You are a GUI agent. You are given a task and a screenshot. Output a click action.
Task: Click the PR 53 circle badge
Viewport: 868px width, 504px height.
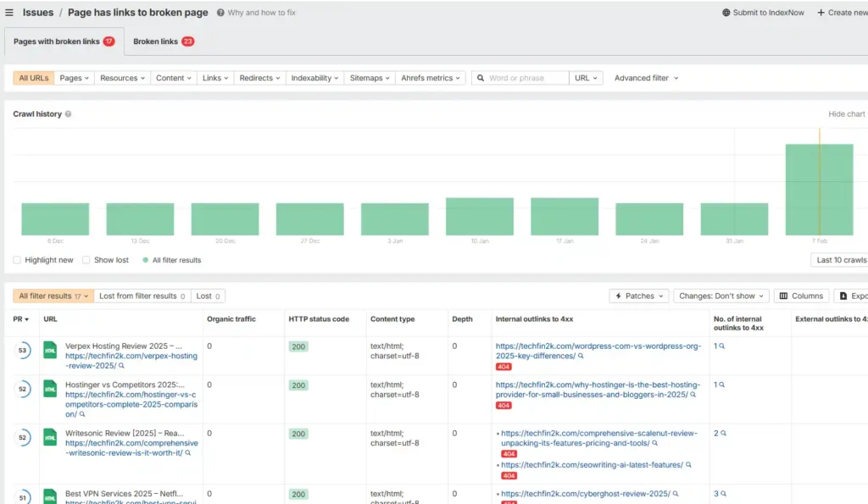22,350
